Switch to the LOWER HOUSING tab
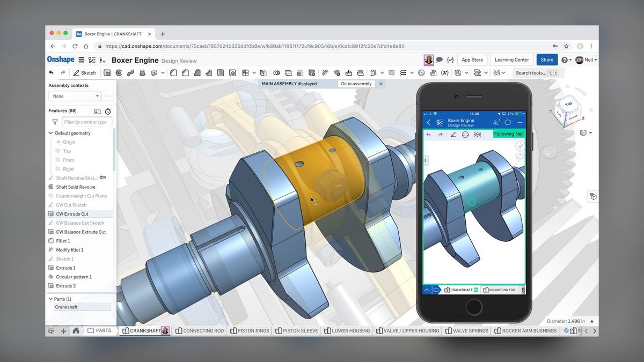Image resolution: width=644 pixels, height=362 pixels. (x=347, y=331)
